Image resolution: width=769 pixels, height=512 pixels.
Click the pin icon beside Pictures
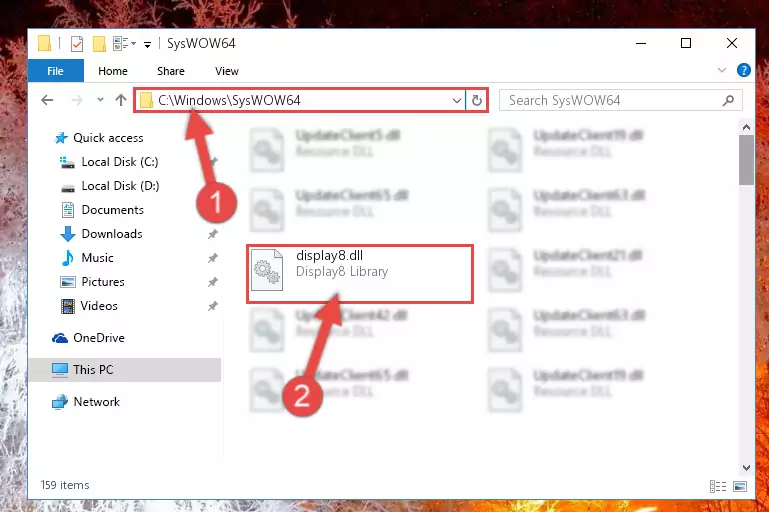tap(212, 282)
